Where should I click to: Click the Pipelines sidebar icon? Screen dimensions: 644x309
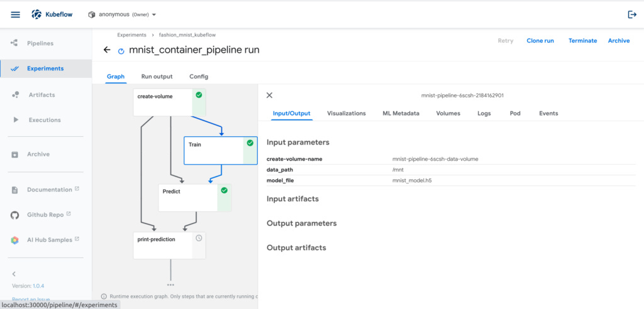(x=14, y=43)
